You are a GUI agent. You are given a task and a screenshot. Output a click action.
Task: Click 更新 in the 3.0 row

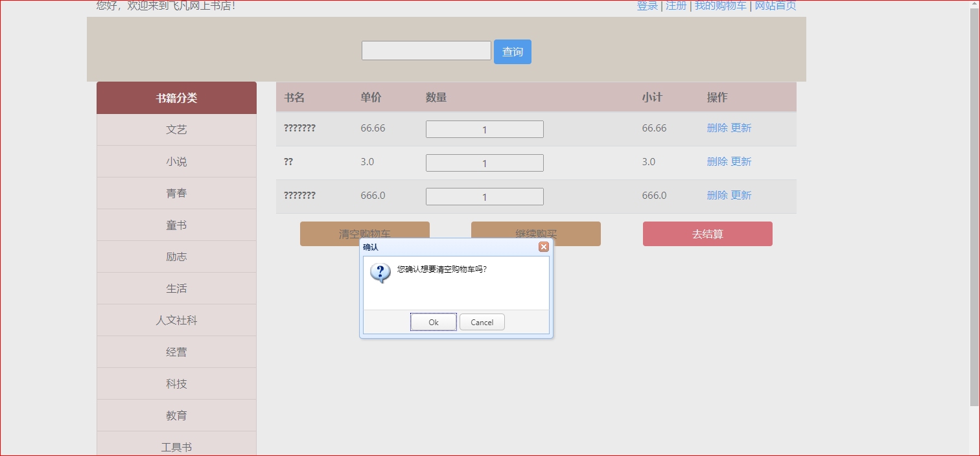coord(741,162)
